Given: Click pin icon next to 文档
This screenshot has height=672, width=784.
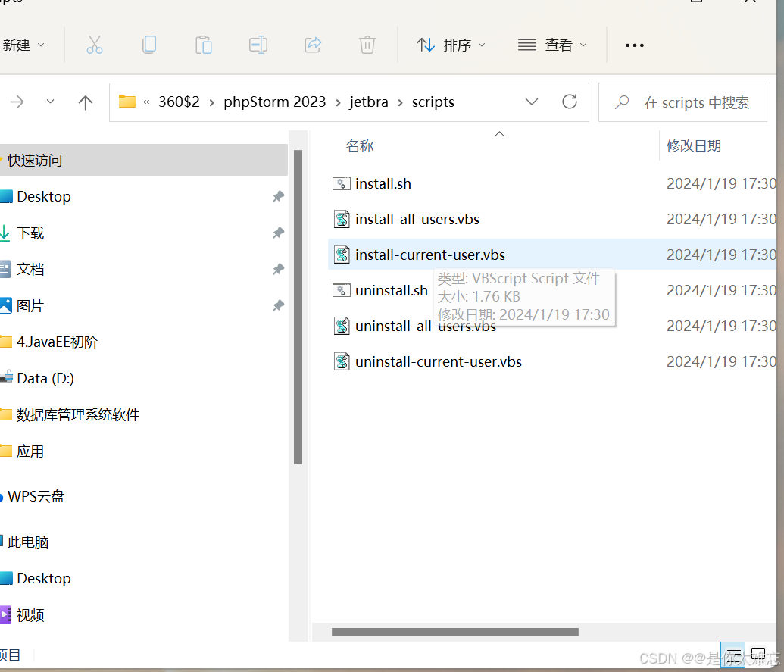Looking at the screenshot, I should 279,270.
